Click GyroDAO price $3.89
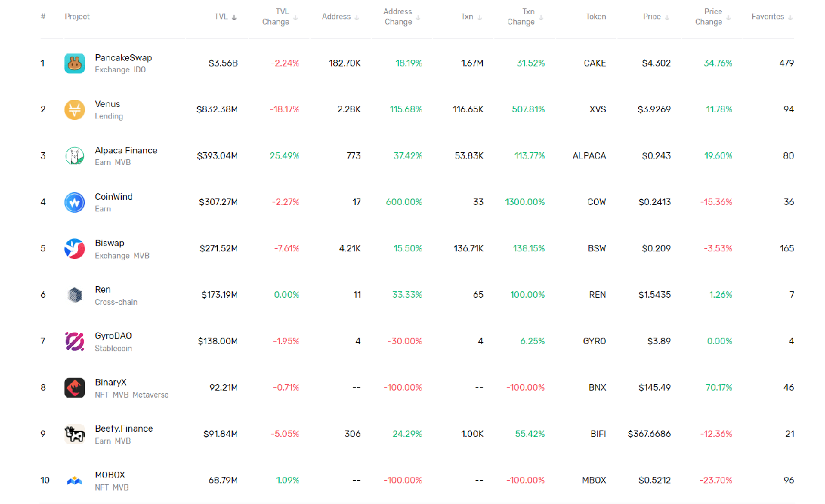The image size is (825, 504). [660, 342]
